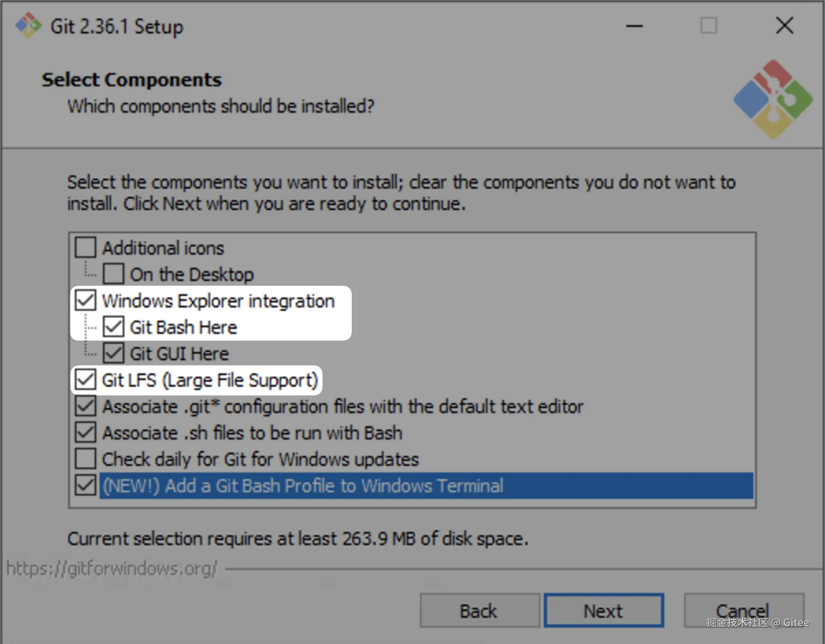Screen dimensions: 825x644
Task: Enable Check daily for Git updates
Action: coord(85,459)
